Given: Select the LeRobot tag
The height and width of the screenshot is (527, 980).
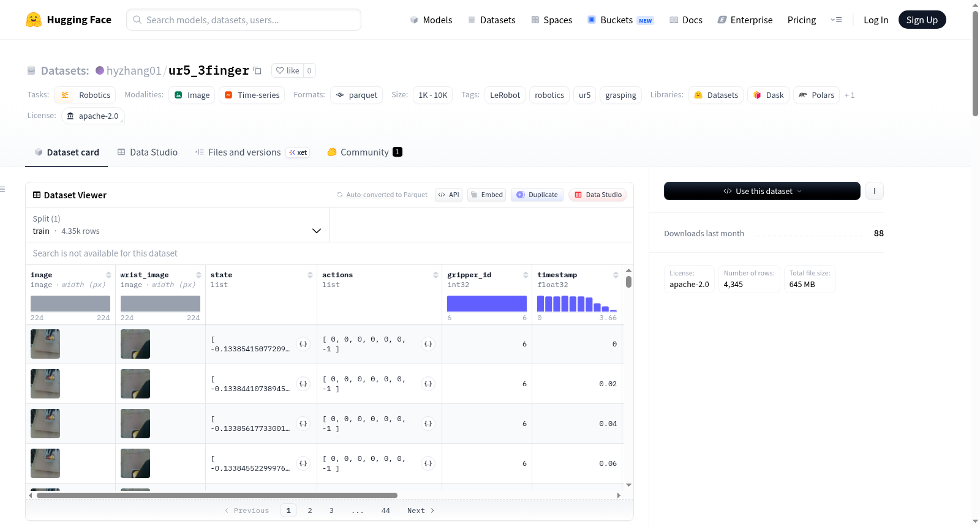Looking at the screenshot, I should click(x=505, y=95).
